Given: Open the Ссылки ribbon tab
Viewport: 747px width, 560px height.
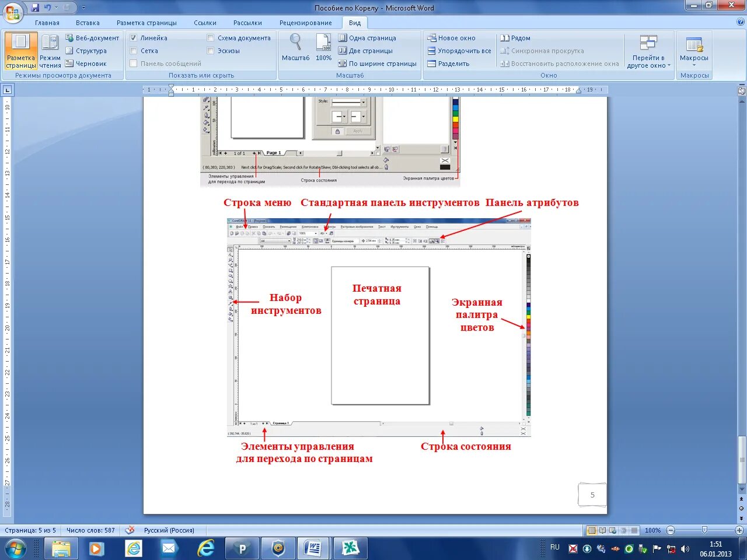Looking at the screenshot, I should tap(205, 23).
